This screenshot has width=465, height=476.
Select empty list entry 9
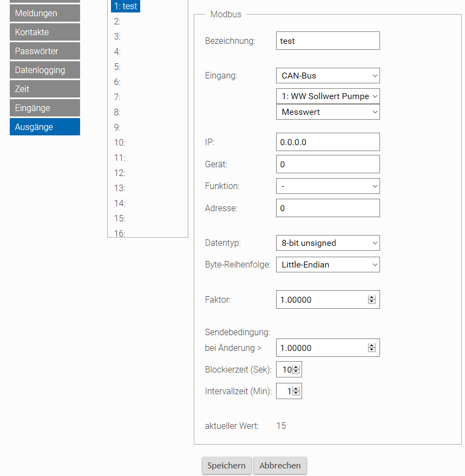click(x=117, y=127)
